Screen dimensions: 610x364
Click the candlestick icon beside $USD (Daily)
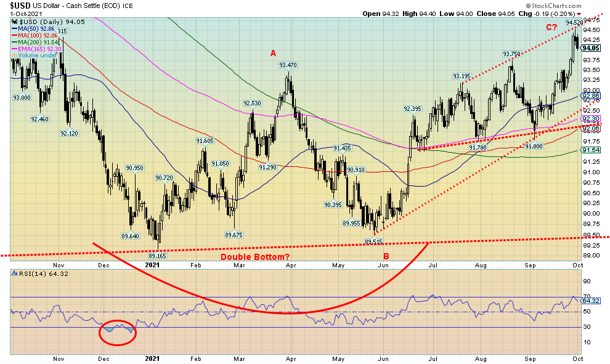coord(14,22)
